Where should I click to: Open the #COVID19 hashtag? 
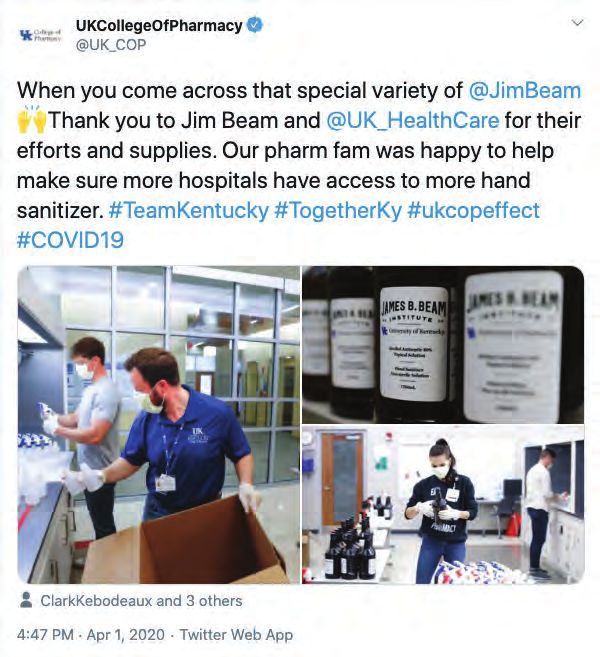[x=70, y=240]
